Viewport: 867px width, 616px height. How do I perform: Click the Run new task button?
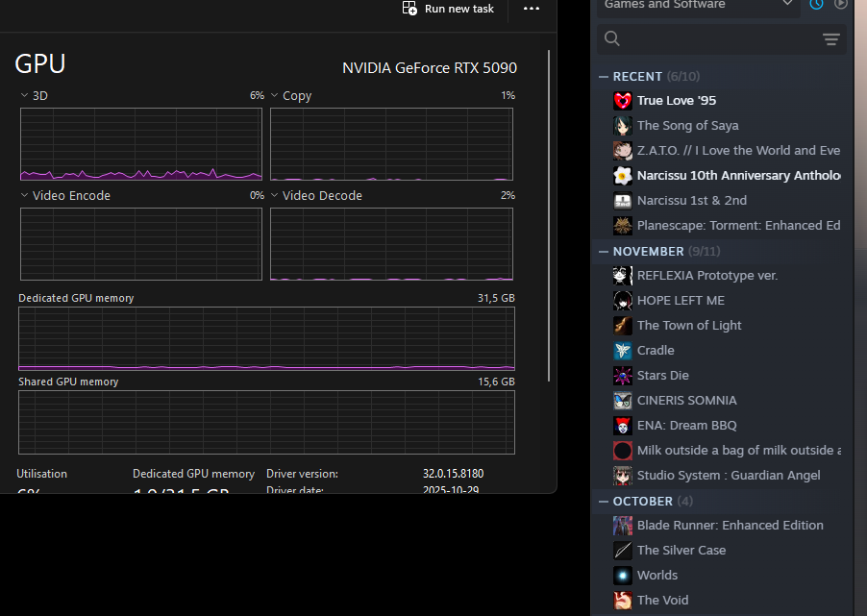(449, 9)
